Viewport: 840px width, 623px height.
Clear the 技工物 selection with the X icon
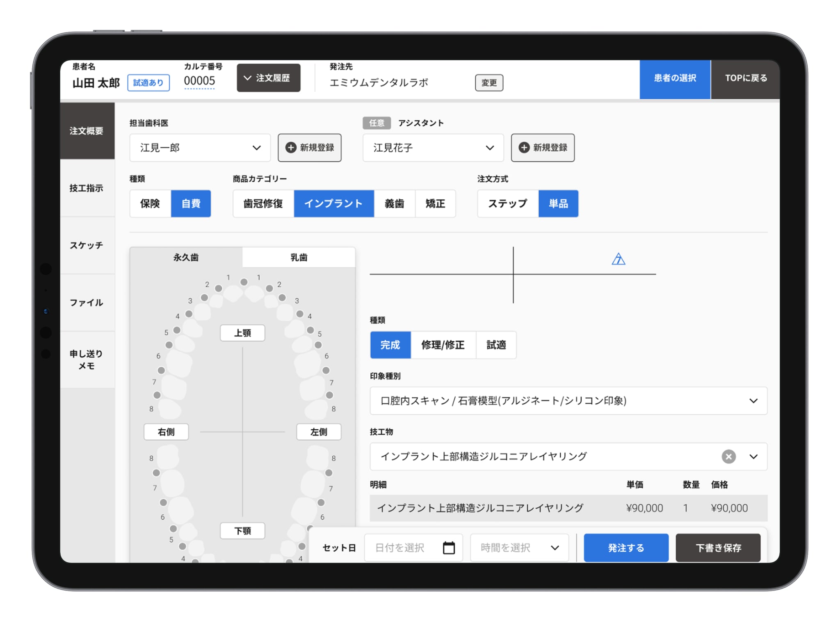[x=728, y=456]
